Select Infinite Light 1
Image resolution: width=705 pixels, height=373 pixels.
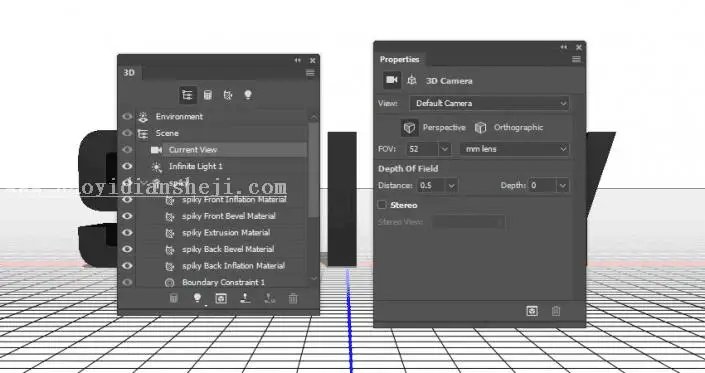[x=222, y=166]
